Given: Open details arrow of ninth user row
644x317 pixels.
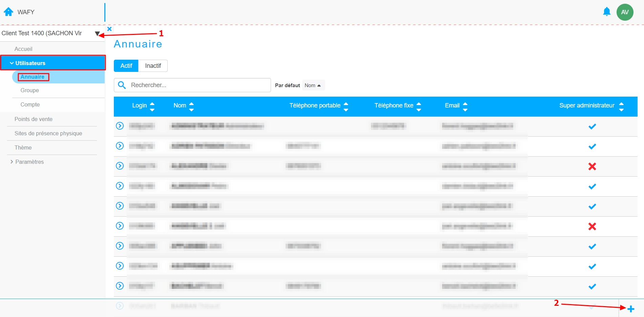Looking at the screenshot, I should point(120,286).
